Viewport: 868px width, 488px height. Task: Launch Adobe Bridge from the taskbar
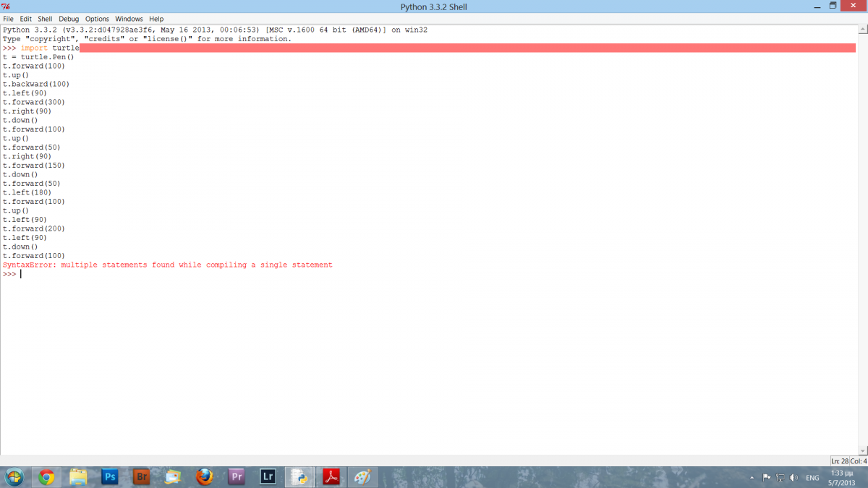click(142, 477)
